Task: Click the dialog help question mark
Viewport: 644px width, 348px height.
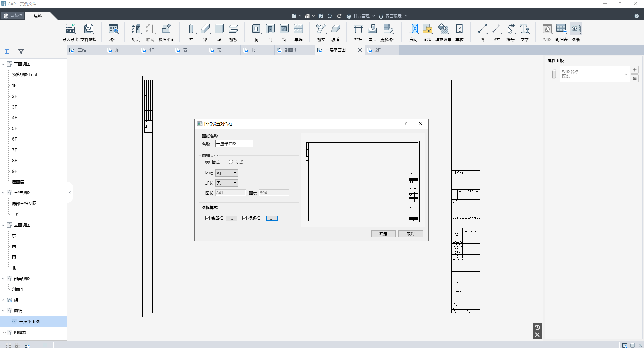Action: coord(405,124)
